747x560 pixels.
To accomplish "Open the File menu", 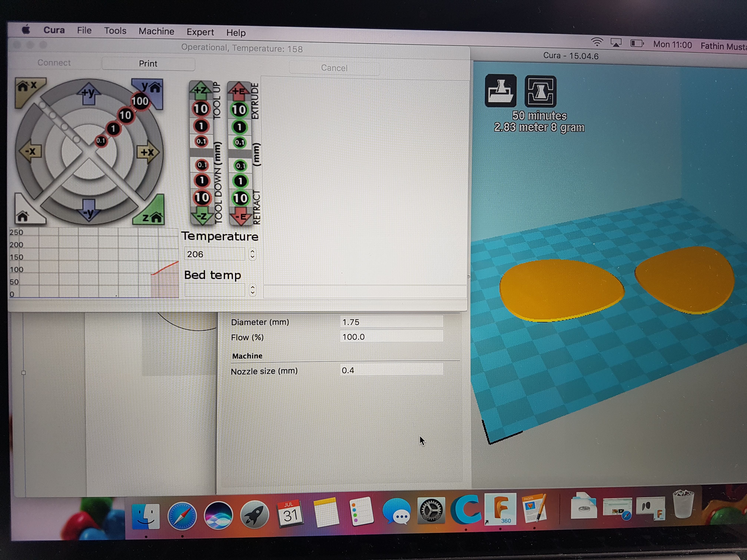I will click(84, 30).
